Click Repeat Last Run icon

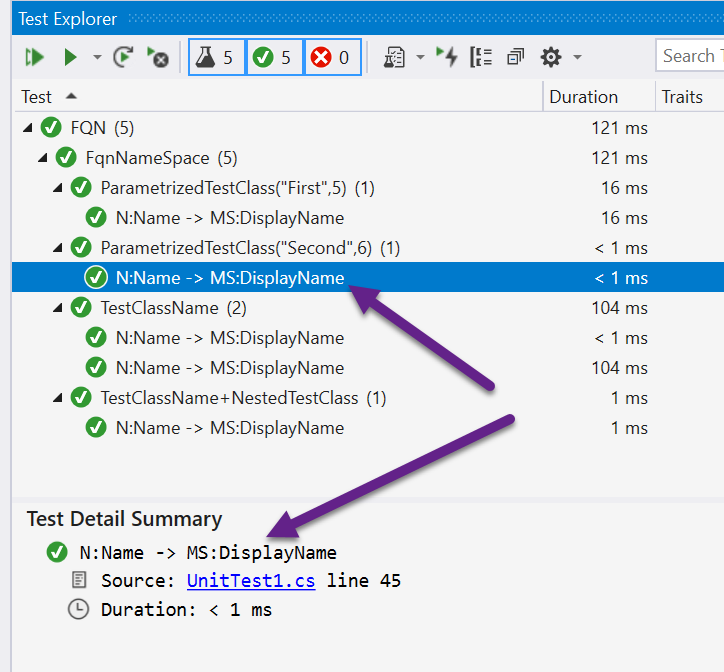(x=123, y=58)
